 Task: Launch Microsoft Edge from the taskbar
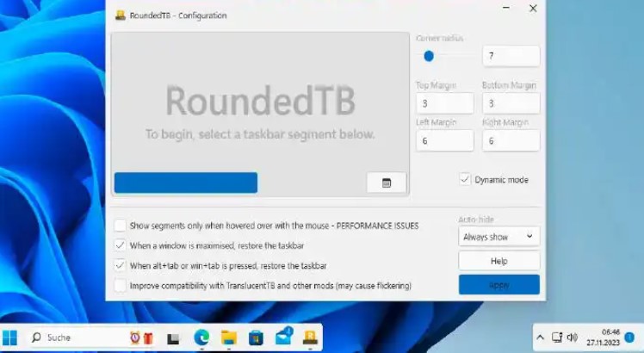click(x=201, y=338)
